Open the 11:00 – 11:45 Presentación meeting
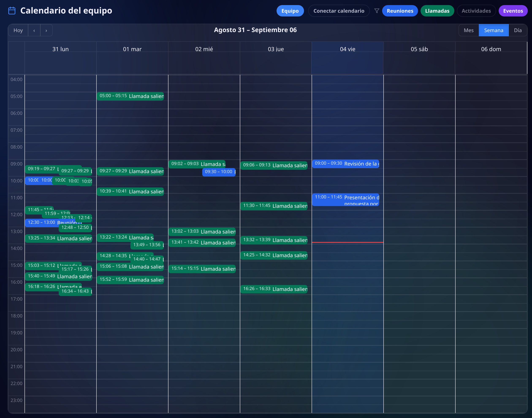This screenshot has width=532, height=418. [x=346, y=200]
